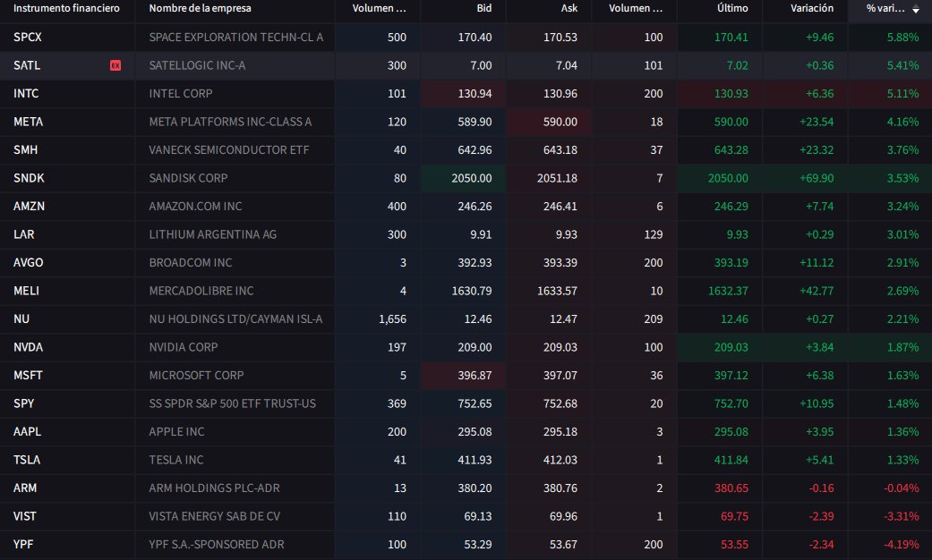Click Amazon ask price 246.41
Screen dimensions: 932x560
[x=560, y=206]
